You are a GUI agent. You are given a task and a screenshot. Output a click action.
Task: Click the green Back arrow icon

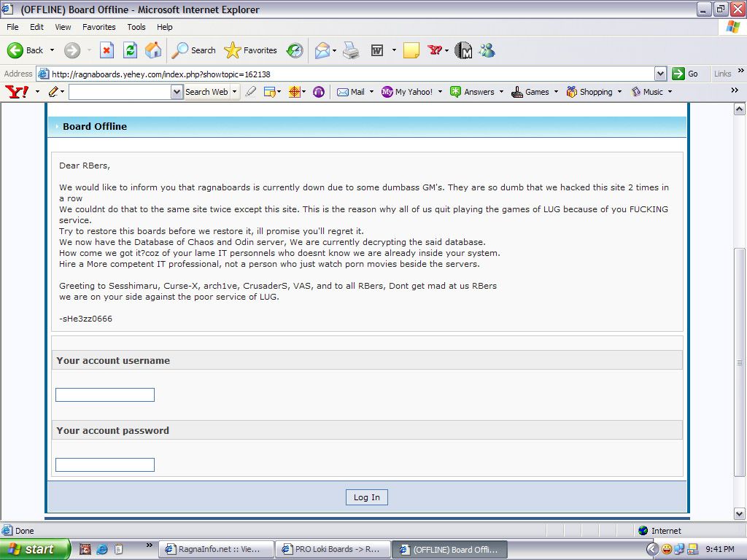pos(15,50)
